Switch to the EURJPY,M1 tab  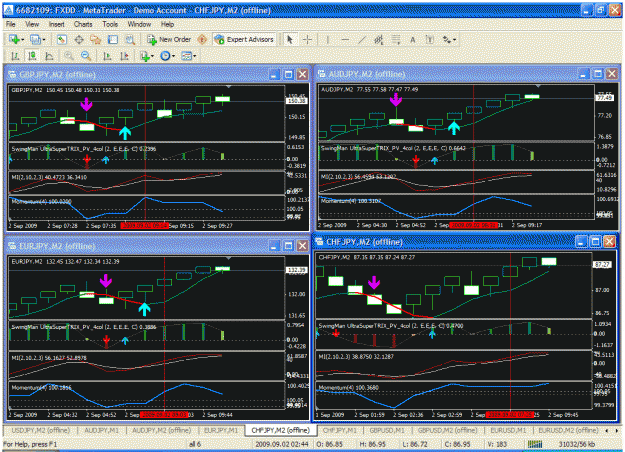221,430
